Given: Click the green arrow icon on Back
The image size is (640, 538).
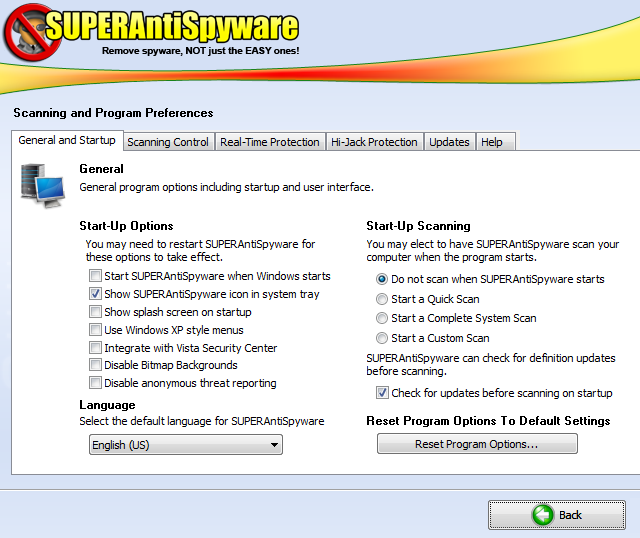Looking at the screenshot, I should coord(543,515).
